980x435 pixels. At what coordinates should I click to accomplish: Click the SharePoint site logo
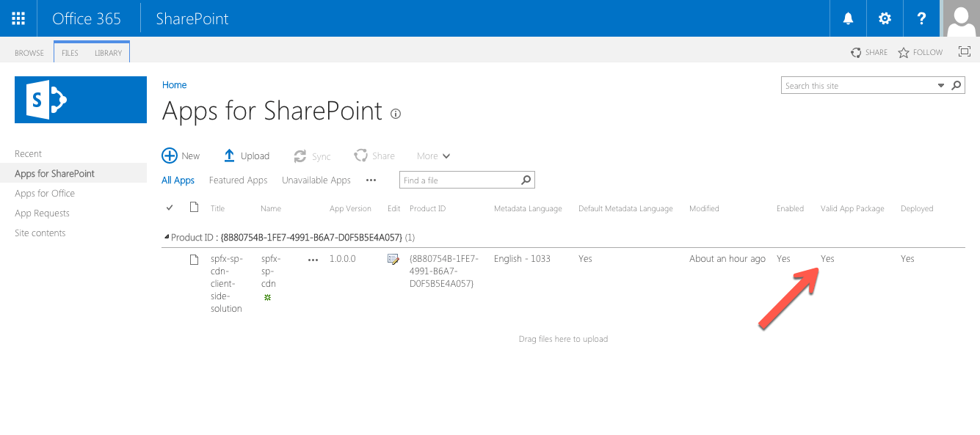click(x=81, y=100)
